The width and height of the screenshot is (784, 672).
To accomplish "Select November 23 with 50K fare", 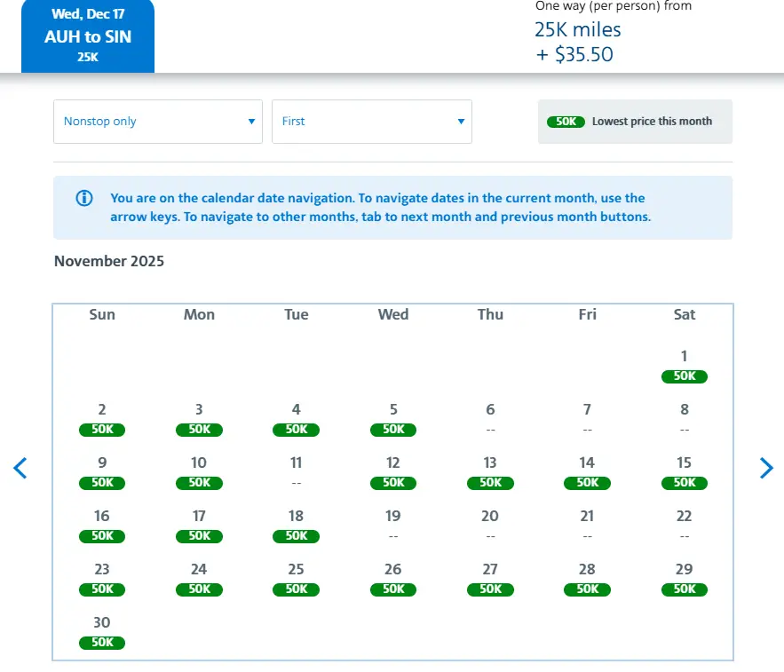I will point(102,580).
